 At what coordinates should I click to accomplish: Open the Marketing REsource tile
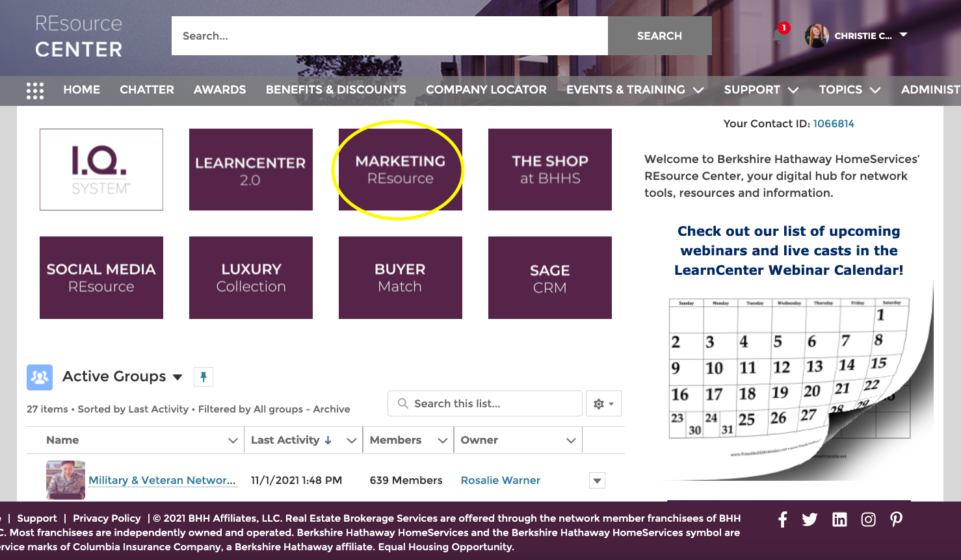point(401,170)
